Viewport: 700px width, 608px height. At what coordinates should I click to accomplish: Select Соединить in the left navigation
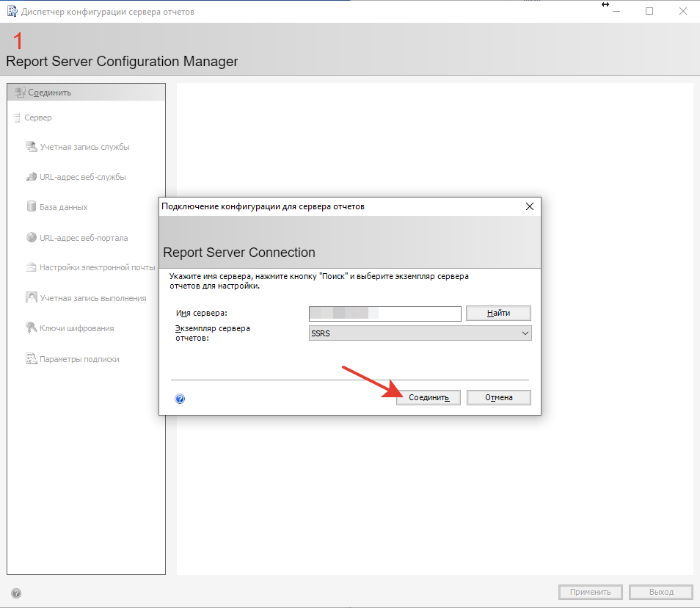[86, 93]
